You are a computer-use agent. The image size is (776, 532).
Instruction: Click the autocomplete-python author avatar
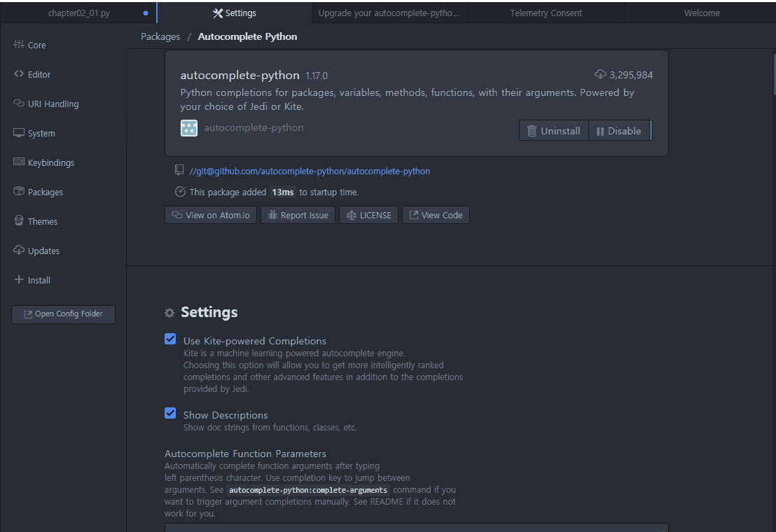coord(189,128)
